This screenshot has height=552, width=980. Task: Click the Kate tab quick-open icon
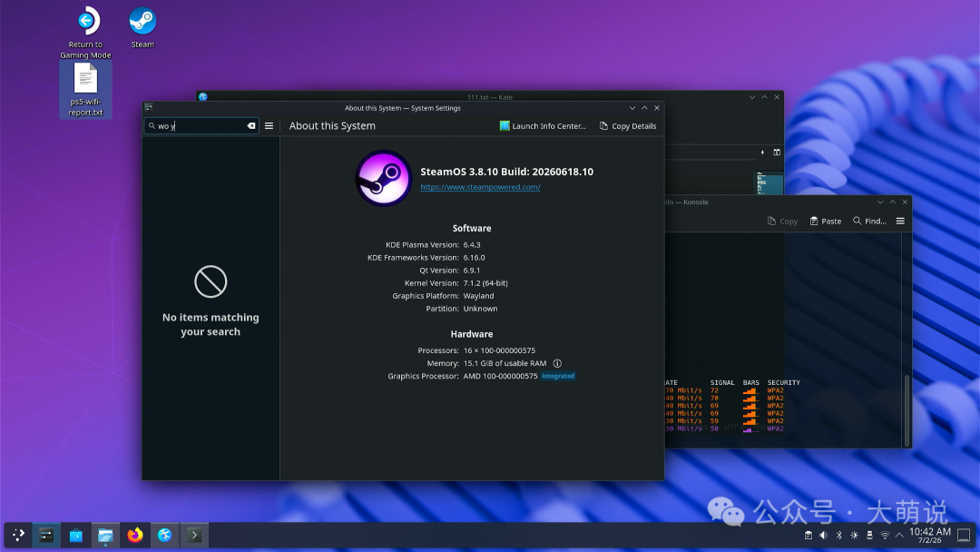(762, 152)
